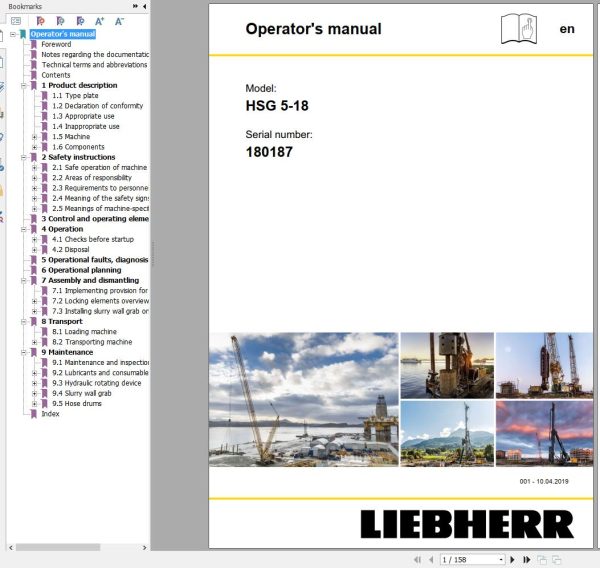Viewport: 600px width, 568px height.
Task: Go to the Index bookmark
Action: [51, 414]
